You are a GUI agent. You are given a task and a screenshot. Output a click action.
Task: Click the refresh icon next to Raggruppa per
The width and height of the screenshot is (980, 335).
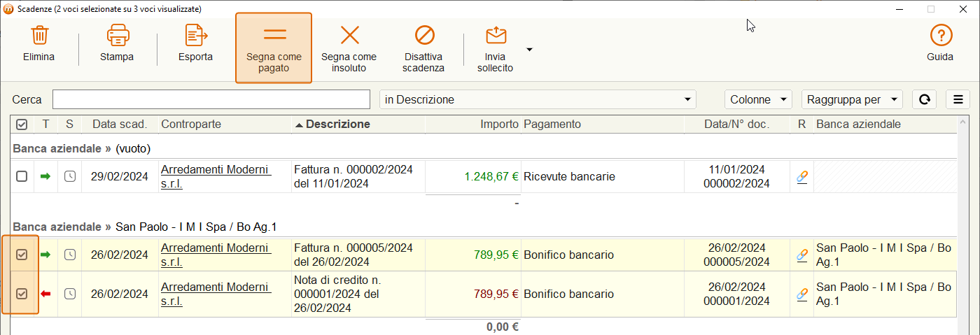click(924, 100)
